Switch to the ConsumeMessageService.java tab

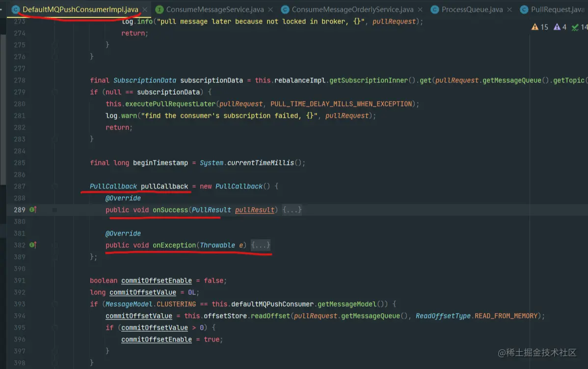pyautogui.click(x=215, y=9)
